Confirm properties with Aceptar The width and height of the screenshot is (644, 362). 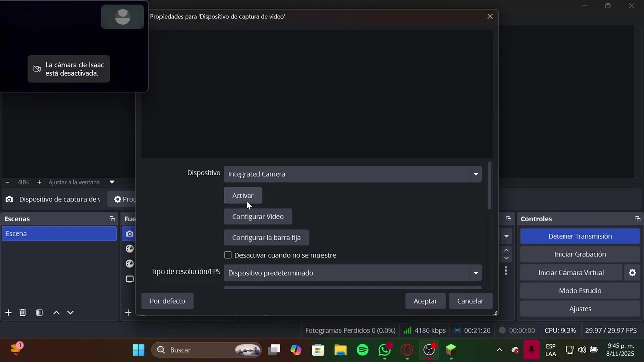425,301
